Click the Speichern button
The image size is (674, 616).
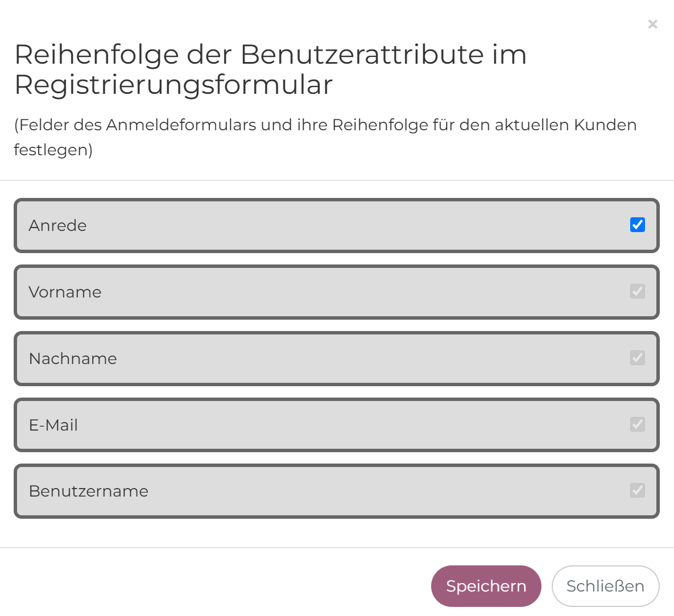click(x=486, y=586)
